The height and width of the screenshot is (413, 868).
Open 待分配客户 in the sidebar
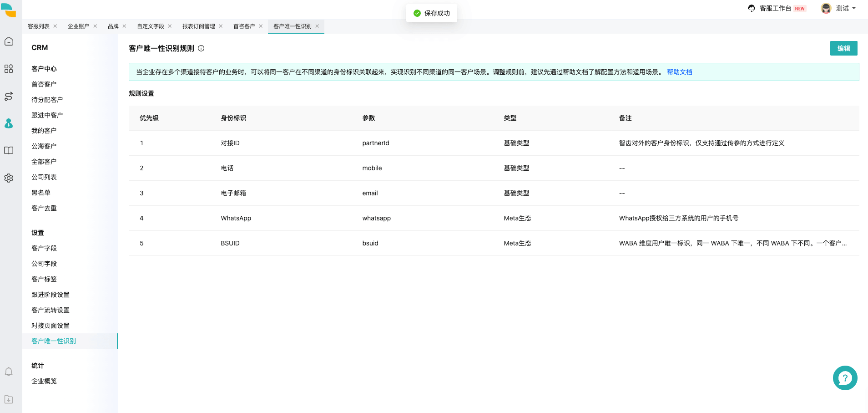(47, 100)
